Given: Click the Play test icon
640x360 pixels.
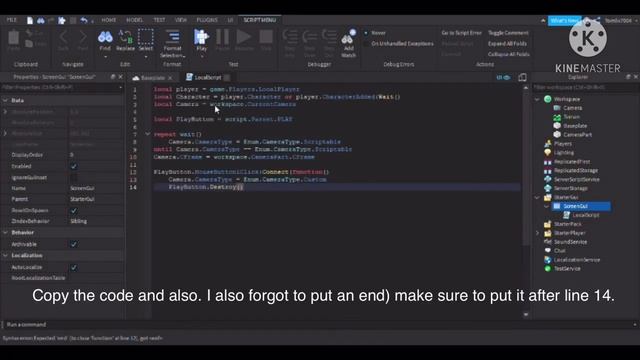Looking at the screenshot, I should tap(201, 37).
